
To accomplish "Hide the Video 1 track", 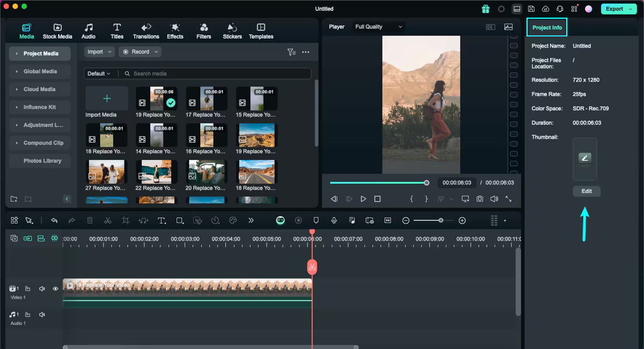I will point(55,289).
